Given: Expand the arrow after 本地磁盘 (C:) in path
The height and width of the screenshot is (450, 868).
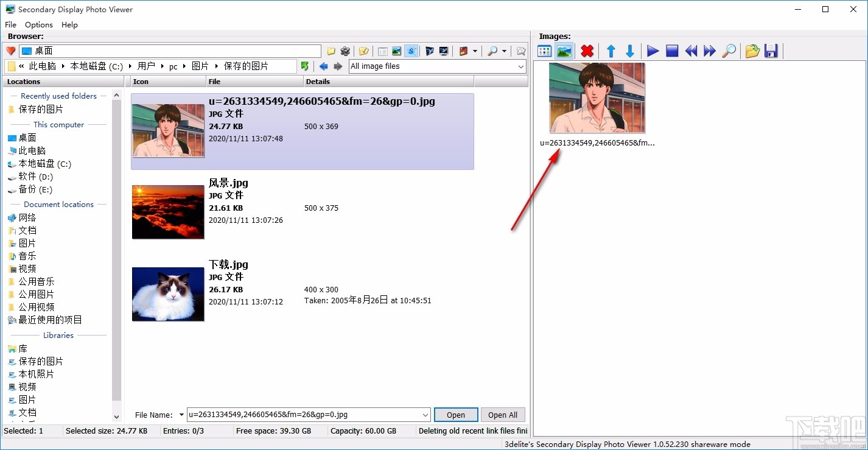Looking at the screenshot, I should [130, 66].
